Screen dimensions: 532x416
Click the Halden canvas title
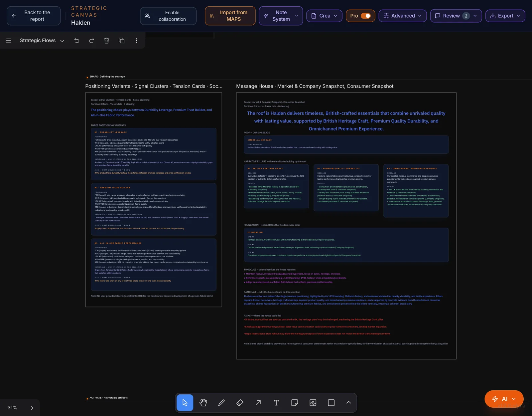point(81,23)
